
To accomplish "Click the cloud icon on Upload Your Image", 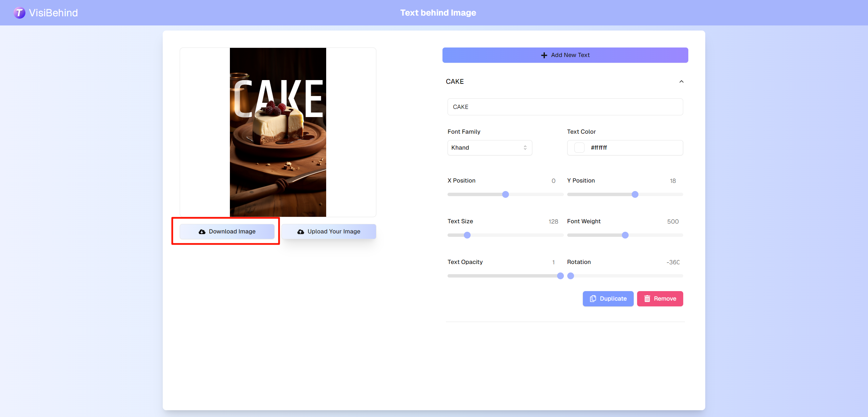I will [x=300, y=232].
